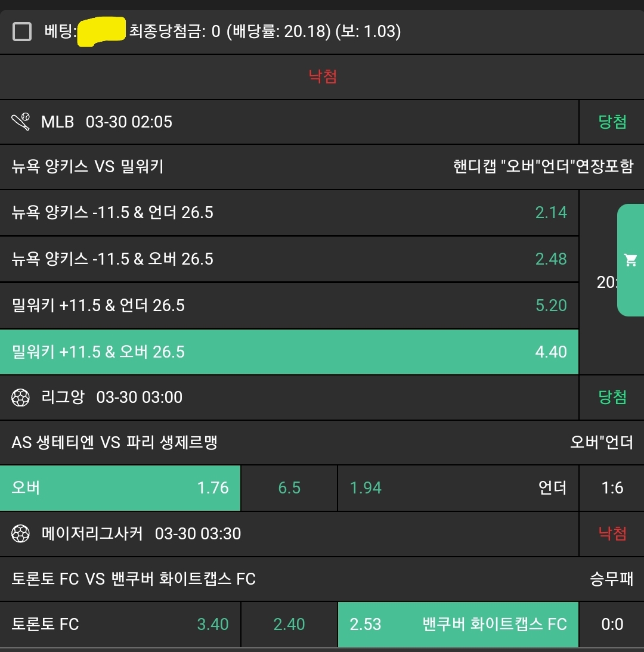Open 토론토 FC VS 밴쿠버 화이트캡스 match
Image resolution: width=644 pixels, height=652 pixels.
coord(134,579)
